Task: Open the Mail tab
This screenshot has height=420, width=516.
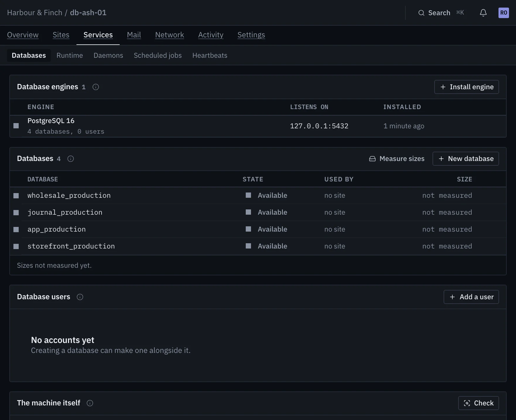Action: [x=134, y=35]
